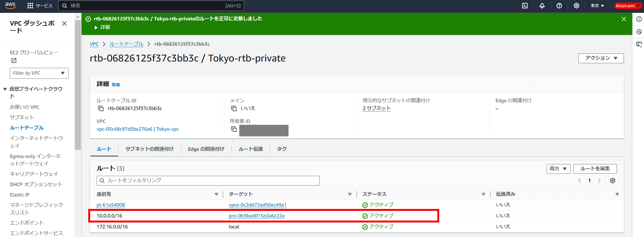Open the ルートテーブル breadcrumb link
The height and width of the screenshot is (237, 644).
pyautogui.click(x=127, y=44)
